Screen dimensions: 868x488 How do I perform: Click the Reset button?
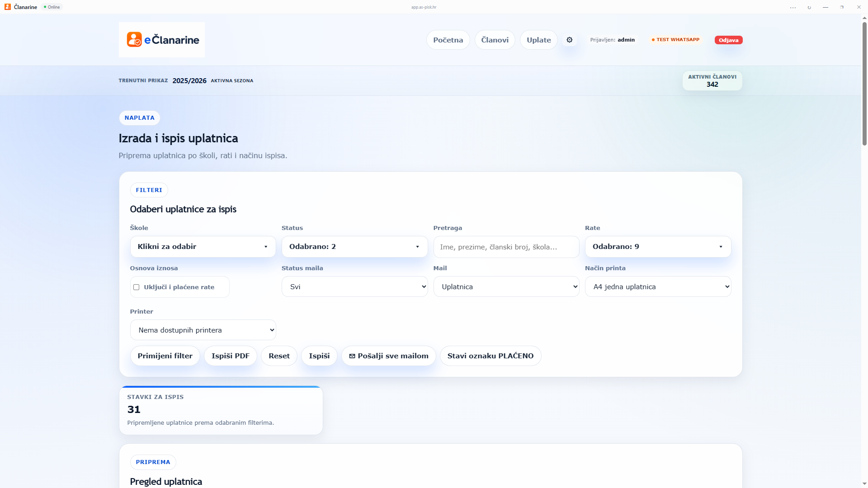coord(279,356)
